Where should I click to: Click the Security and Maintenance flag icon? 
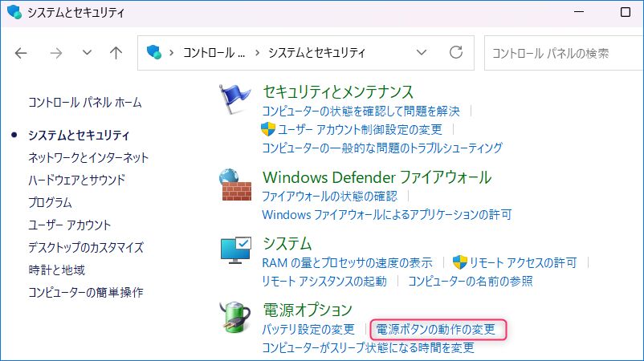click(236, 102)
